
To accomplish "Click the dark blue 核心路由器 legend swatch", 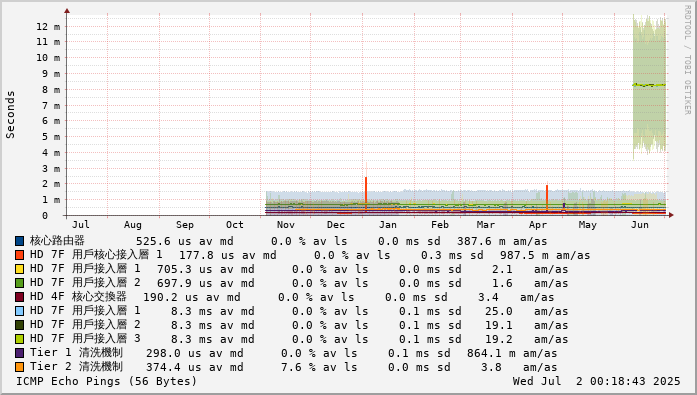I will 20,241.
